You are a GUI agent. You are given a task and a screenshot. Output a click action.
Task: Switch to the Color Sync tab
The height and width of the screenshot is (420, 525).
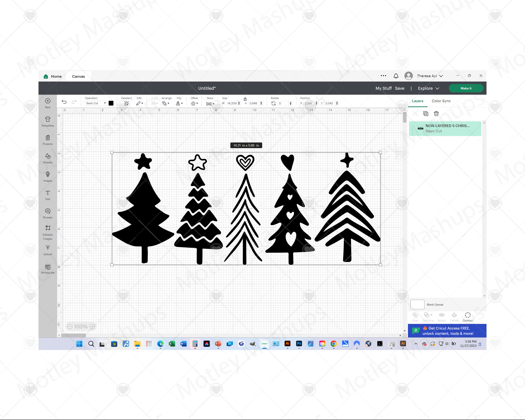click(x=441, y=101)
